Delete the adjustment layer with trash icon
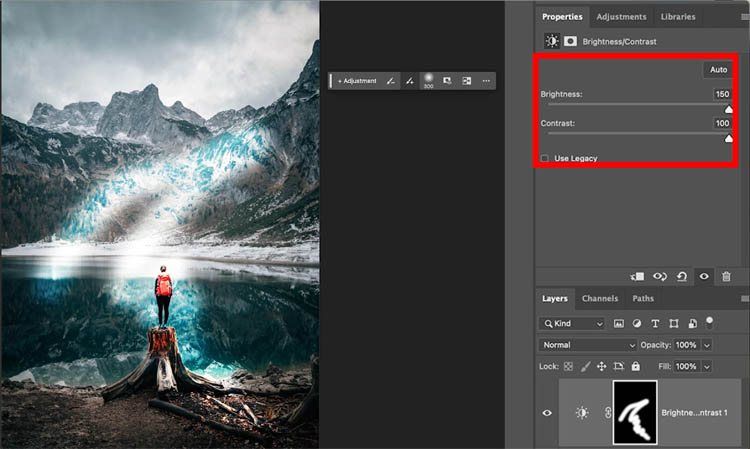This screenshot has width=750, height=449. (727, 277)
